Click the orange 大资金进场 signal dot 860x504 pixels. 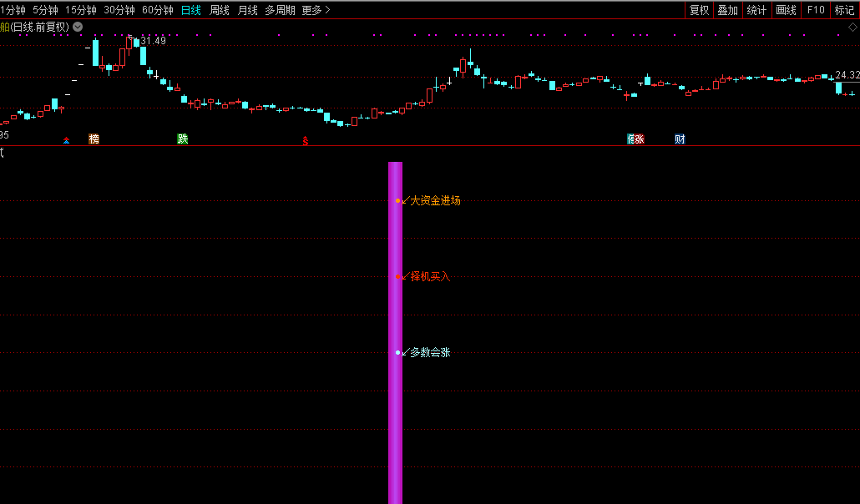pyautogui.click(x=398, y=201)
